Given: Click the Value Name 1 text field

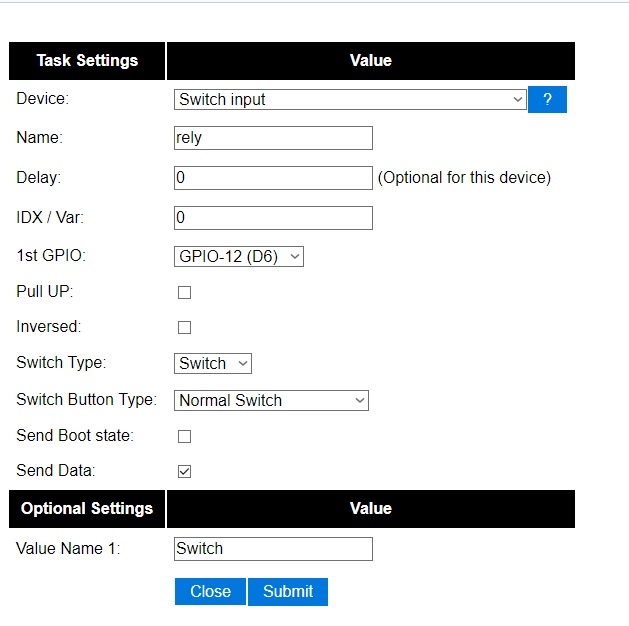Looking at the screenshot, I should (x=273, y=549).
